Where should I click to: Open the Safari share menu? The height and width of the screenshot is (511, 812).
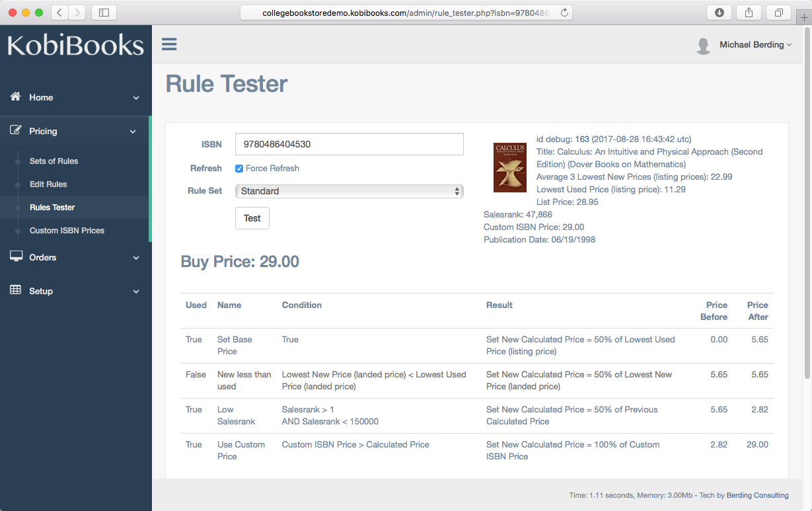click(x=749, y=13)
